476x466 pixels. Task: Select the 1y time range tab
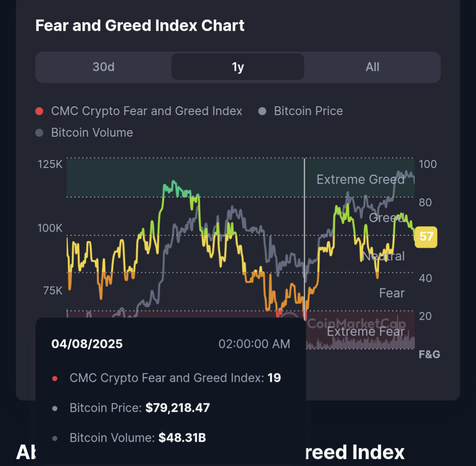click(x=237, y=67)
